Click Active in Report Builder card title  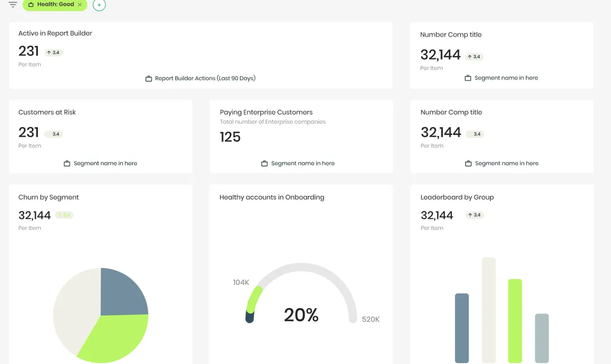click(55, 33)
